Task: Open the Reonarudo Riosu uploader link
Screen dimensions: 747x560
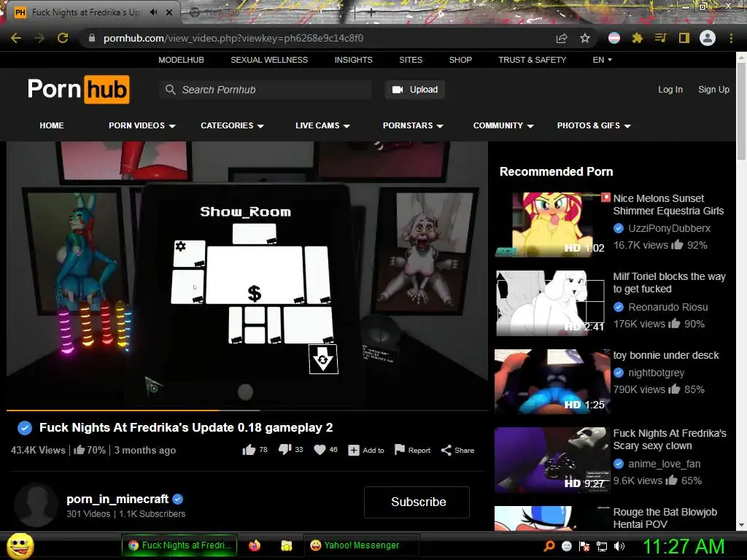Action: click(x=668, y=307)
